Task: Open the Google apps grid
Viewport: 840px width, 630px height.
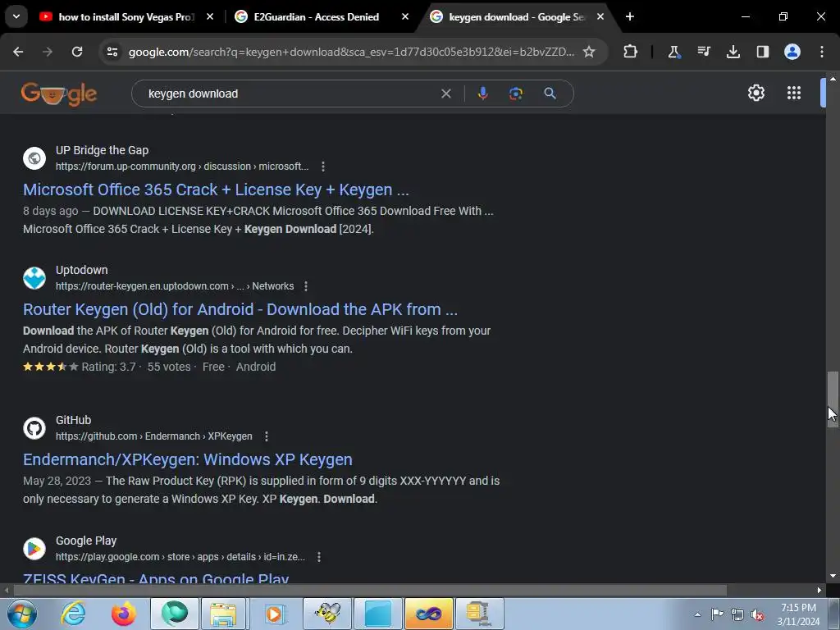Action: (794, 93)
